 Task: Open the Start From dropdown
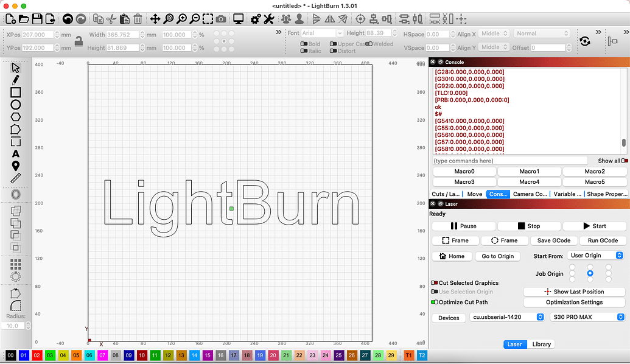click(x=595, y=255)
